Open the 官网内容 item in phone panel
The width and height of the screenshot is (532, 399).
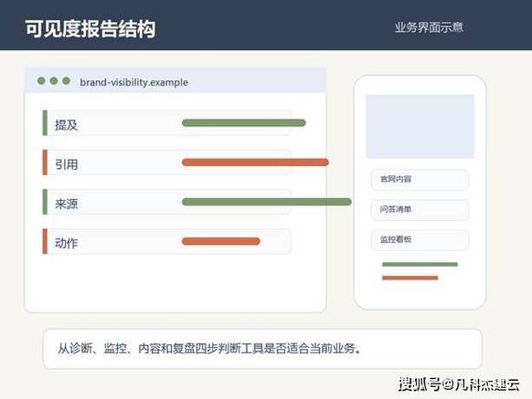click(x=420, y=179)
